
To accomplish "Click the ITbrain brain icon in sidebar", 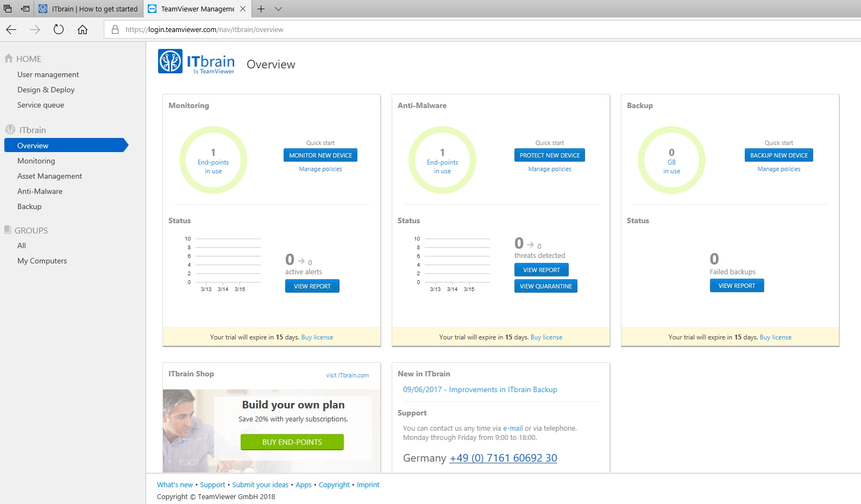I will pyautogui.click(x=10, y=130).
